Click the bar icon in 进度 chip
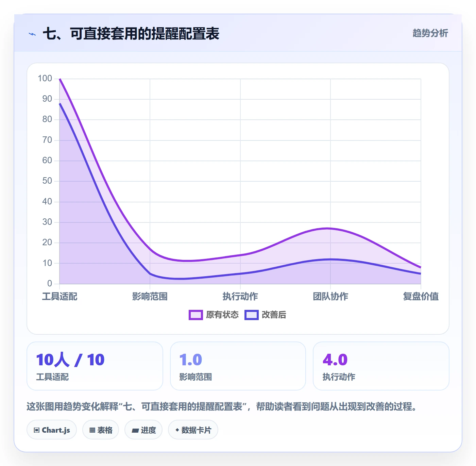This screenshot has width=476, height=466. click(135, 431)
